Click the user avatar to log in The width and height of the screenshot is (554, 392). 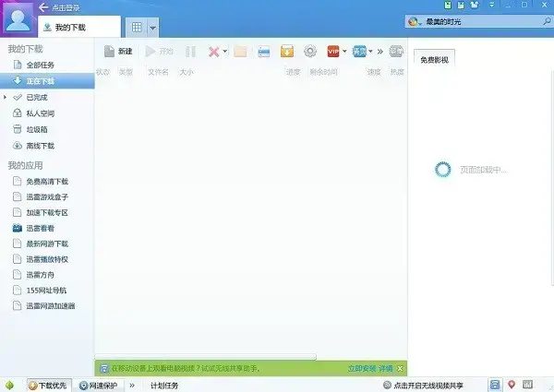click(18, 18)
